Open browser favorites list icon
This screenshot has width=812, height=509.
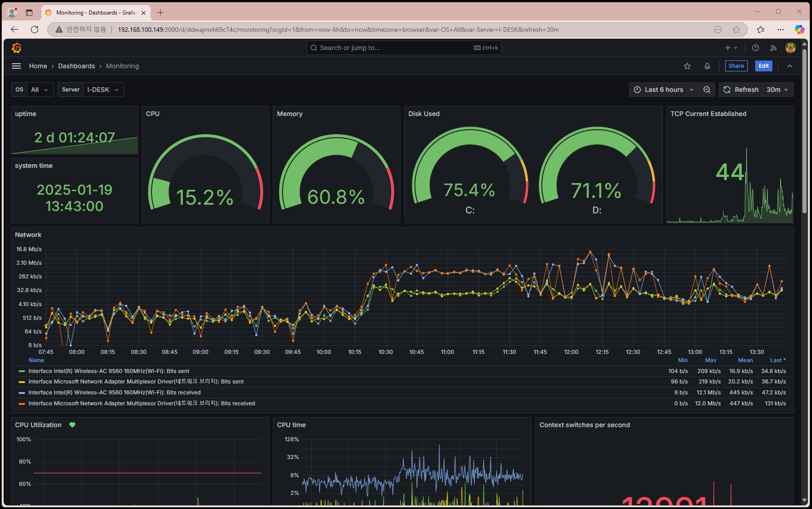pos(761,30)
